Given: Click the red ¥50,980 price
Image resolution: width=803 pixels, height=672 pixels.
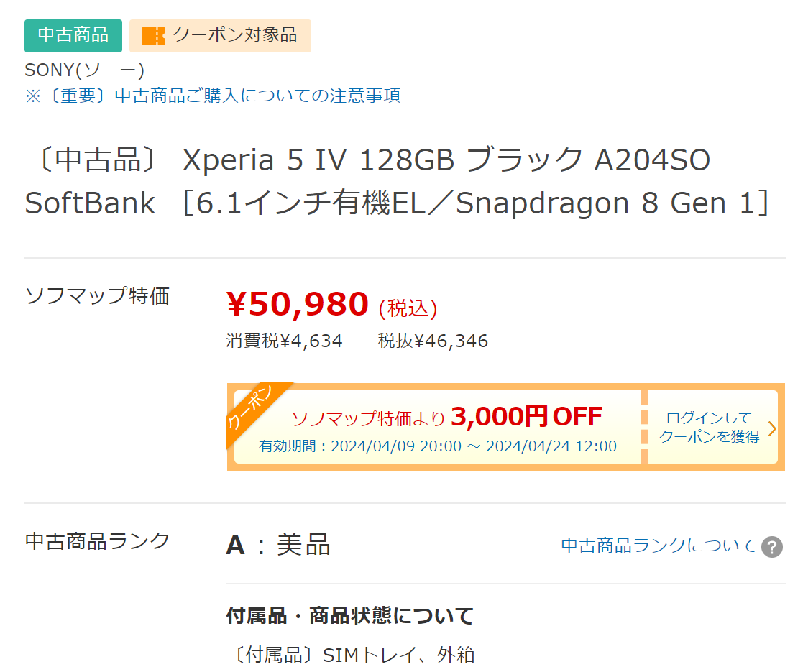Looking at the screenshot, I should 298,305.
